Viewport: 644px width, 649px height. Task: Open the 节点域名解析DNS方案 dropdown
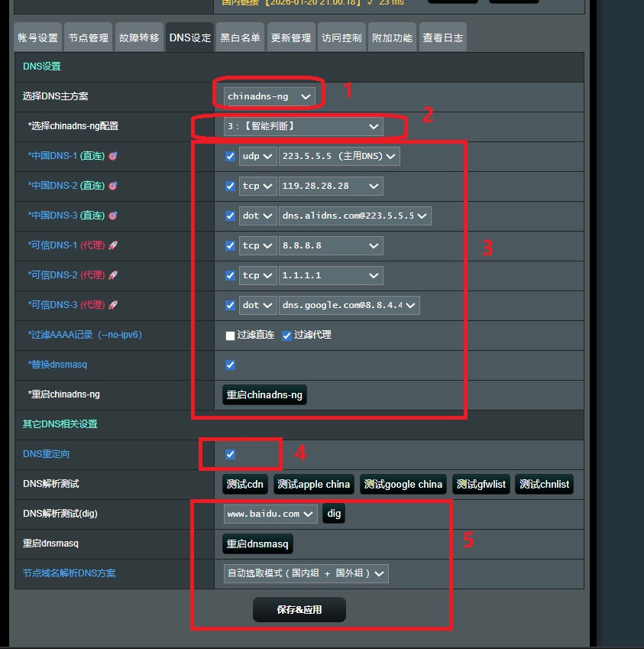(306, 573)
